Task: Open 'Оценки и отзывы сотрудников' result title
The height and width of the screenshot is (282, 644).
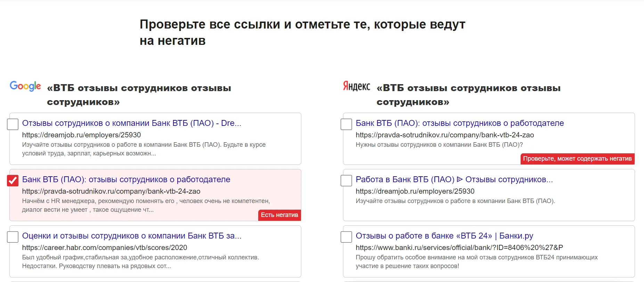Action: pyautogui.click(x=131, y=236)
